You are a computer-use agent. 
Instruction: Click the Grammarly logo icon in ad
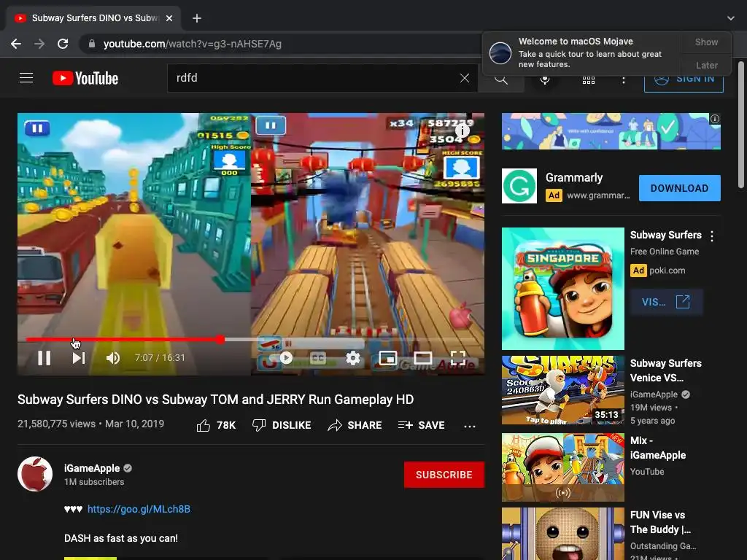[519, 186]
